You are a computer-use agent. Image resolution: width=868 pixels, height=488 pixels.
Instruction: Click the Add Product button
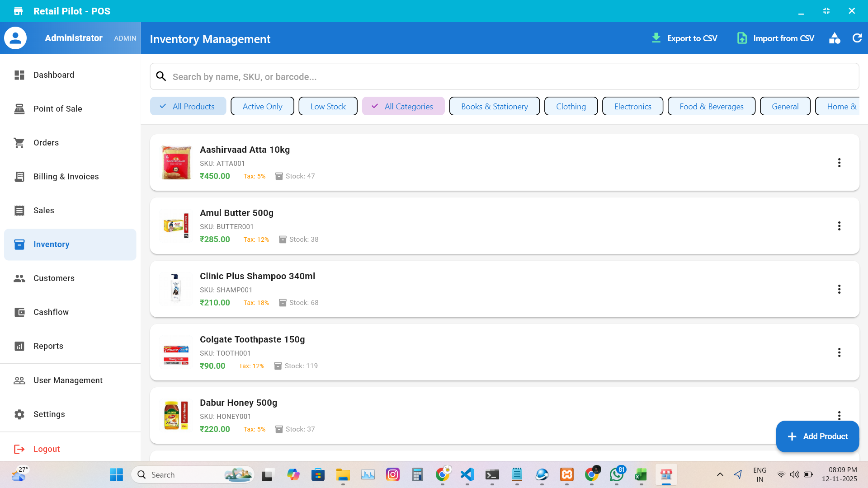[x=817, y=436]
